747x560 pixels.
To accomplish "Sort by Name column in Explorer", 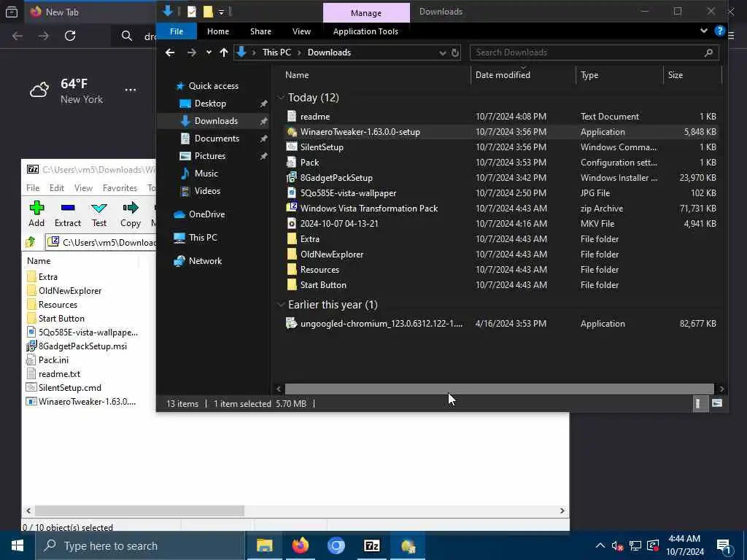I will (373, 75).
